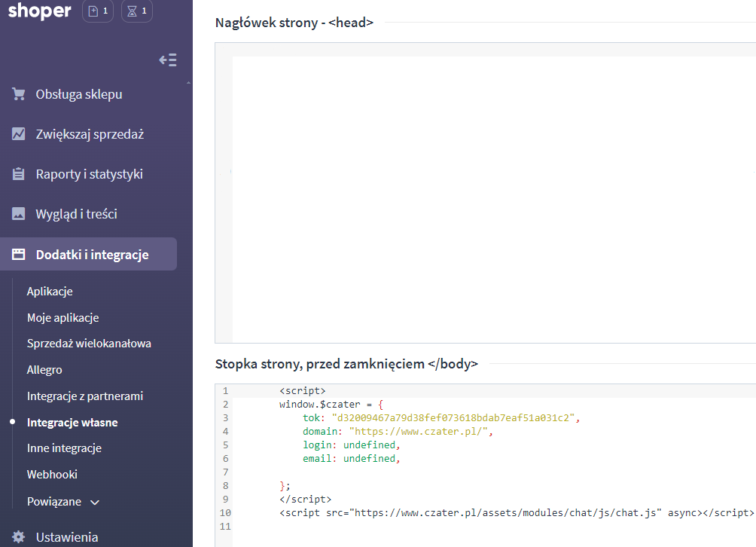Image resolution: width=756 pixels, height=547 pixels.
Task: Click the login: undefined line
Action: click(x=351, y=445)
